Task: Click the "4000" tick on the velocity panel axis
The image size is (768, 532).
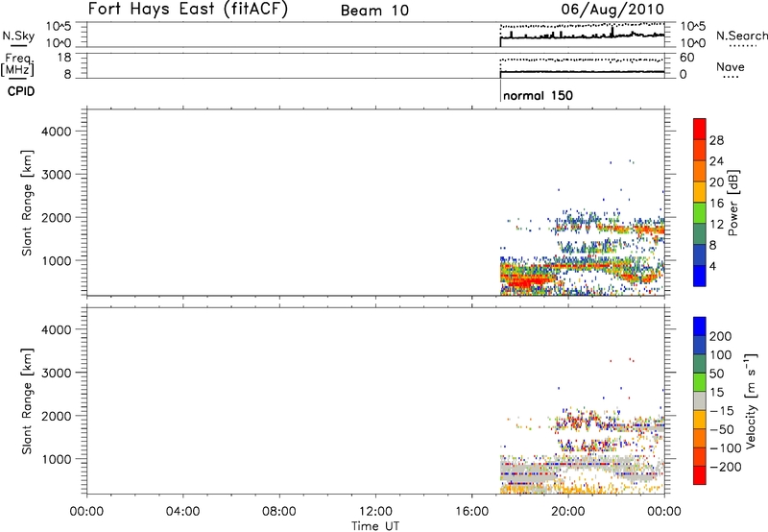Action: click(57, 329)
